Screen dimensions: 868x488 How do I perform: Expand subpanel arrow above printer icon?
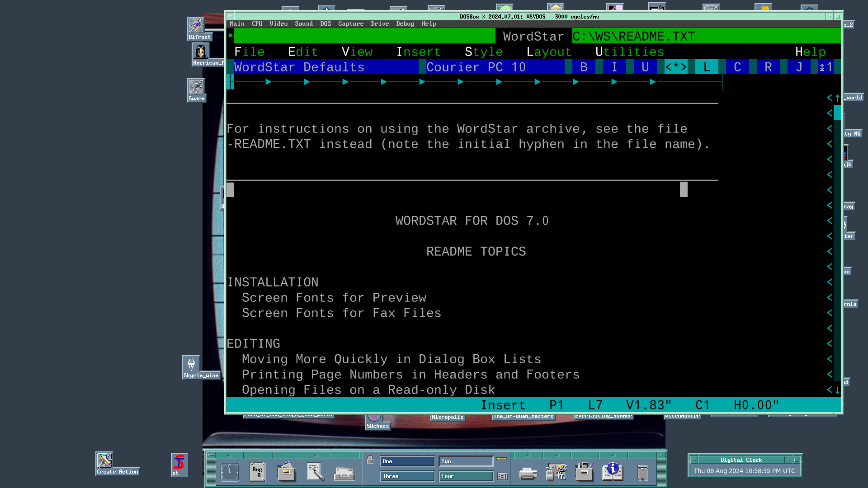pyautogui.click(x=528, y=455)
